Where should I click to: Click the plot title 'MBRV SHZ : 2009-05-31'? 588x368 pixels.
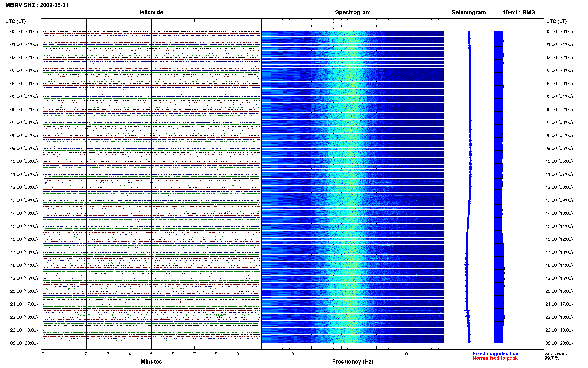(37, 5)
